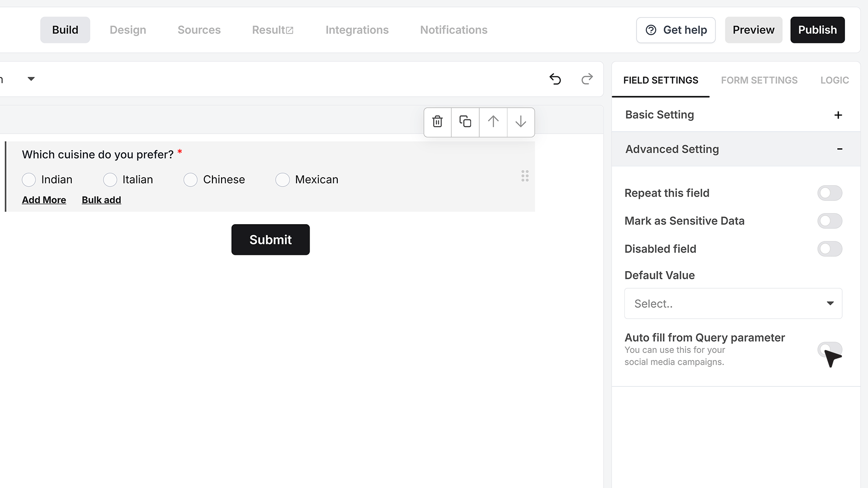Expand the Basic Setting section

point(736,115)
